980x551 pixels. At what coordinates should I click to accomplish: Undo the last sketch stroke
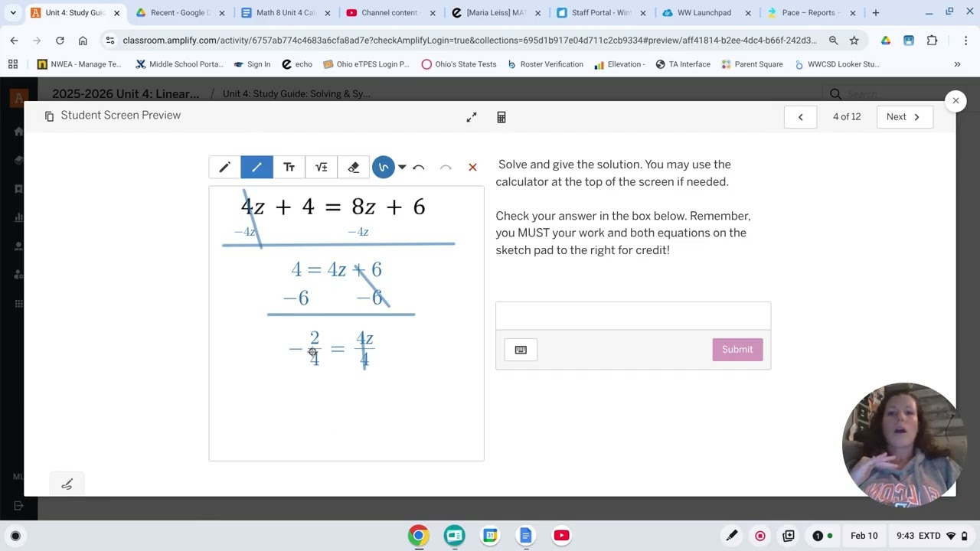click(419, 167)
